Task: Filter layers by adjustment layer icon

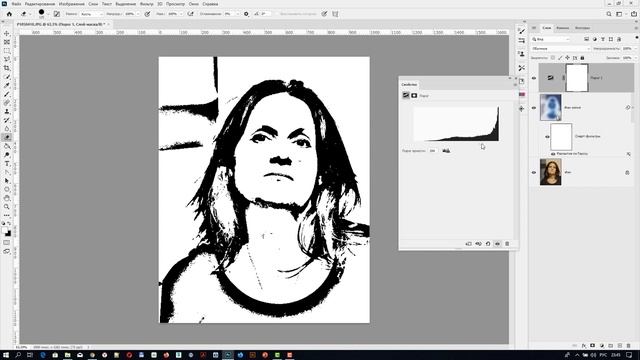Action: 595,39
